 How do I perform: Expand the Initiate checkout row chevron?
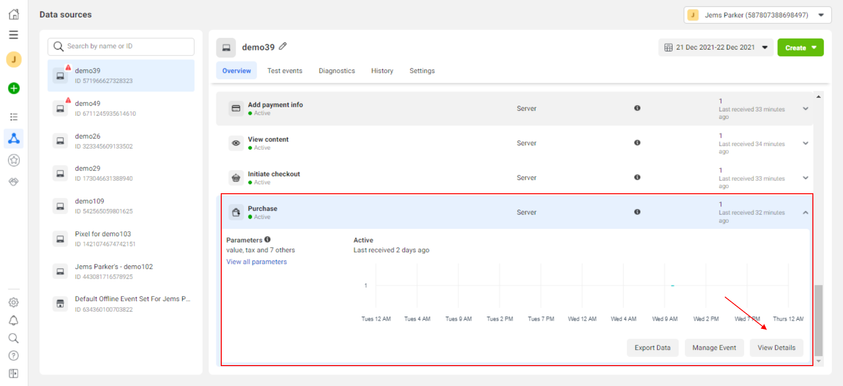click(x=805, y=177)
